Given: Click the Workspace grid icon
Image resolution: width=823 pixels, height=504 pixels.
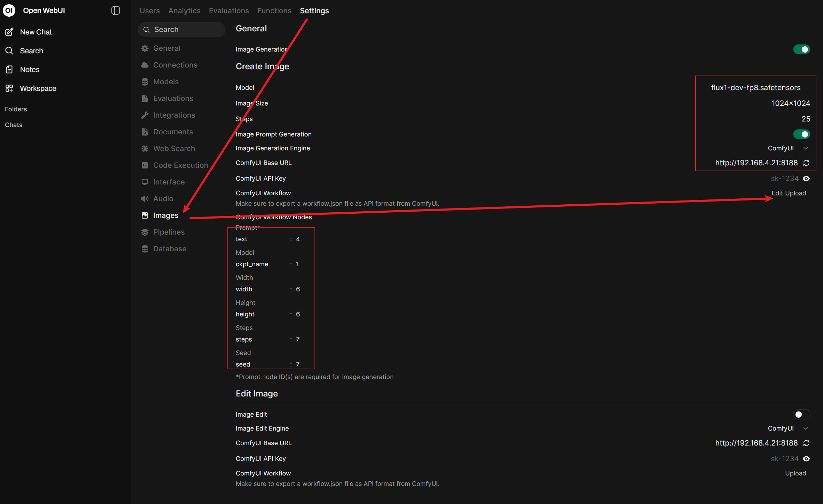Looking at the screenshot, I should [x=9, y=88].
